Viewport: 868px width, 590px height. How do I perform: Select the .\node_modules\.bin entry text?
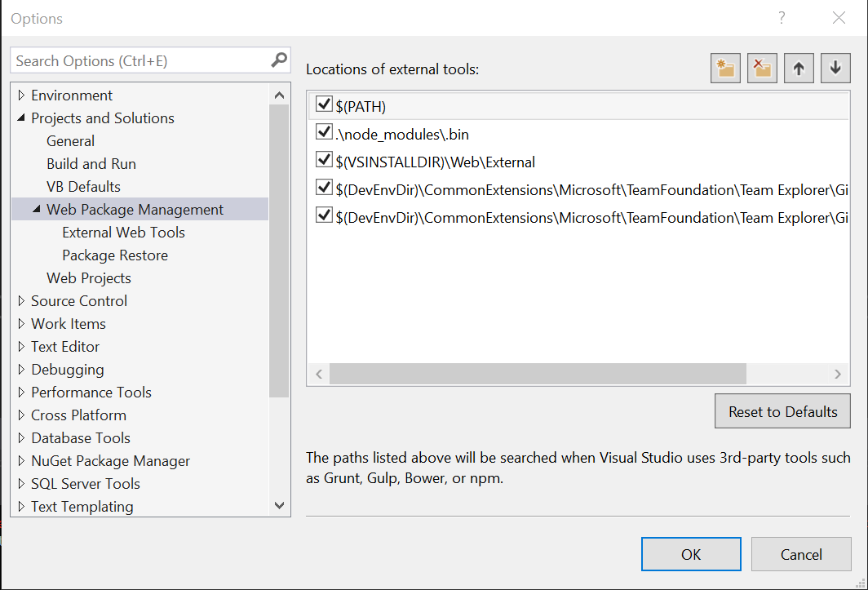(x=402, y=134)
